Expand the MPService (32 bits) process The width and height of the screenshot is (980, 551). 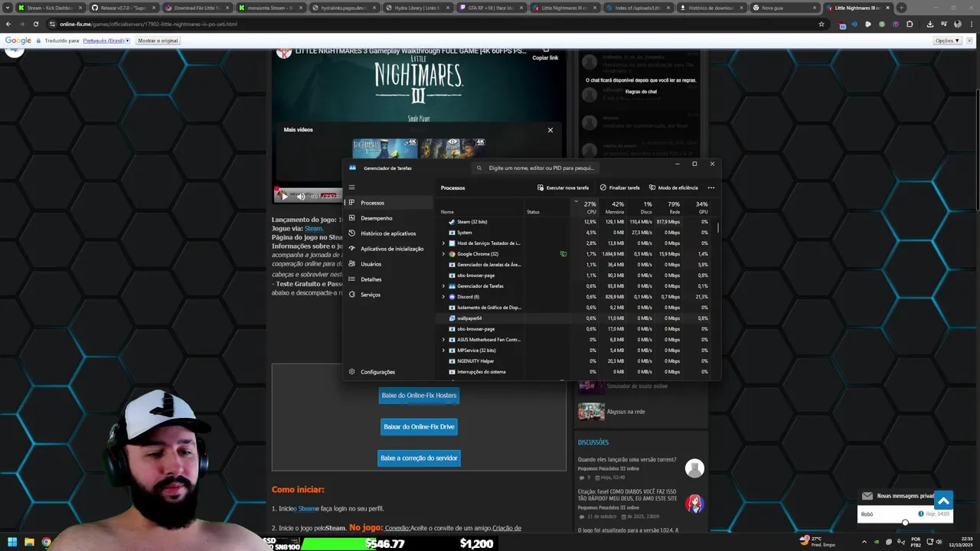pos(443,350)
